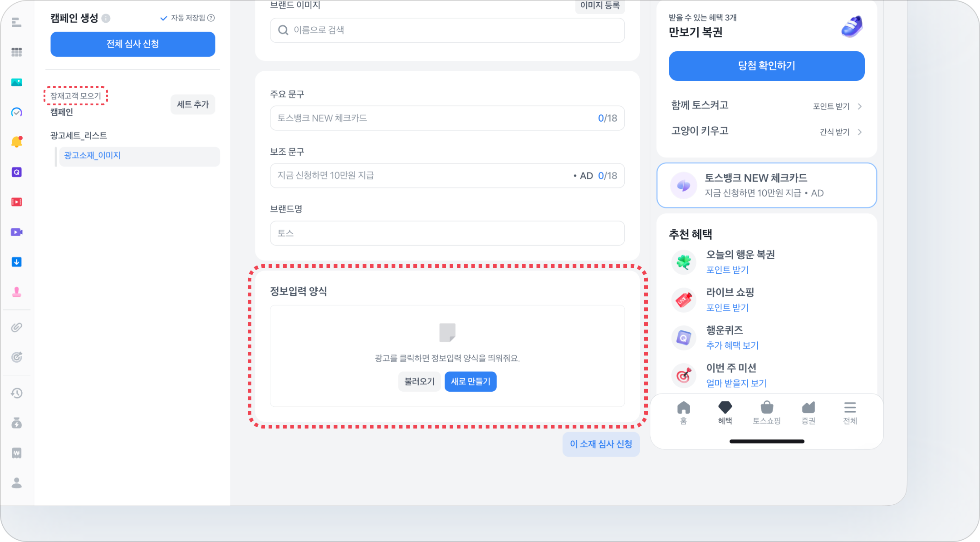Click the 오늘의 행운 복권 포인트 받기 link
Viewport: 980px width, 542px height.
[727, 270]
